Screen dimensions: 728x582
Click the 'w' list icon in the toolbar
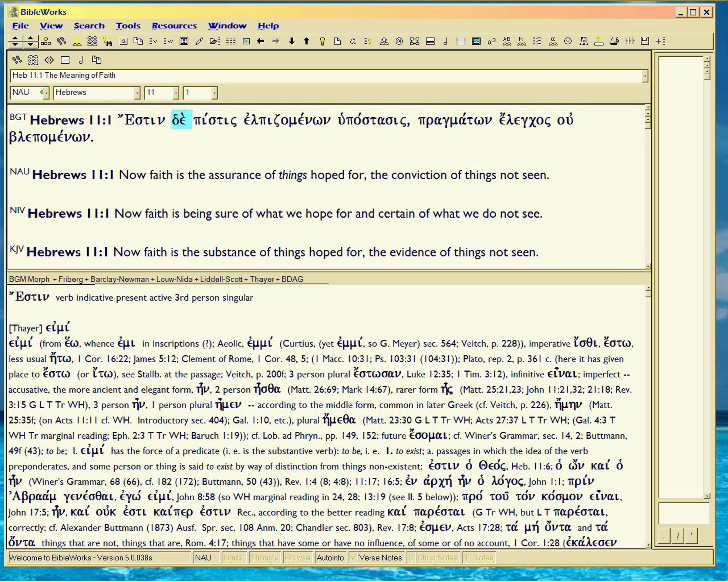[x=168, y=42]
